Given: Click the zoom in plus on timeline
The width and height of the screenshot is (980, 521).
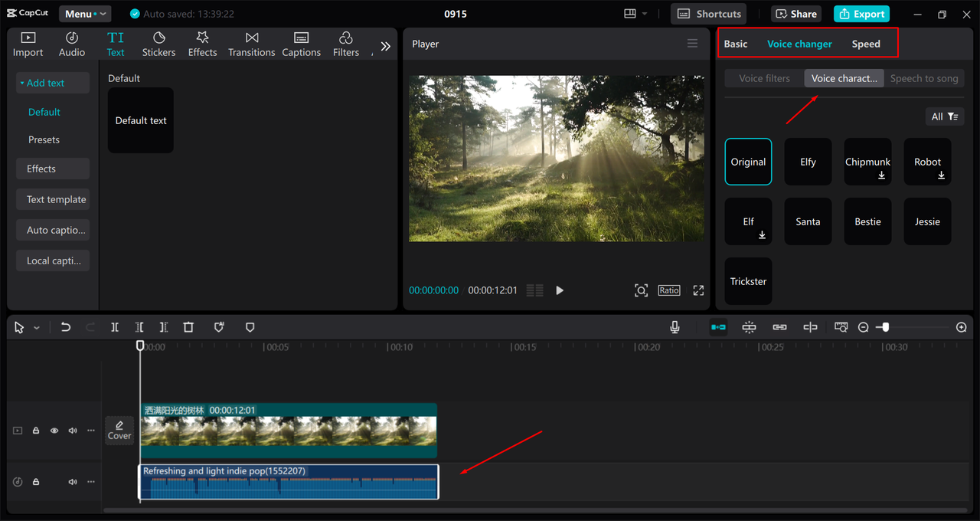Looking at the screenshot, I should pyautogui.click(x=962, y=327).
